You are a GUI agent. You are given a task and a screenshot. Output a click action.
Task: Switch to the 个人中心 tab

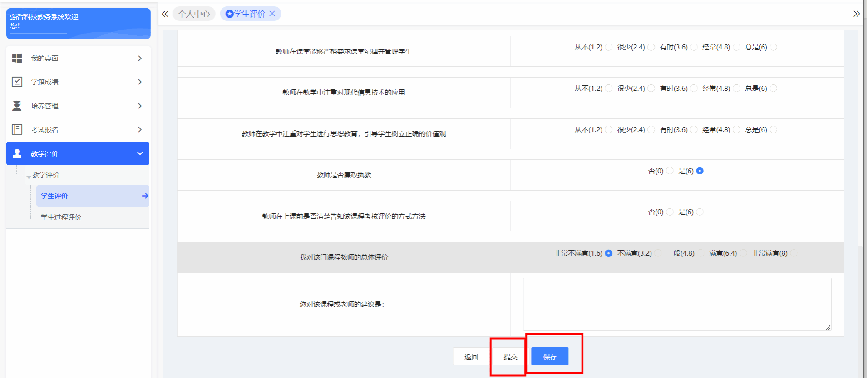click(194, 14)
